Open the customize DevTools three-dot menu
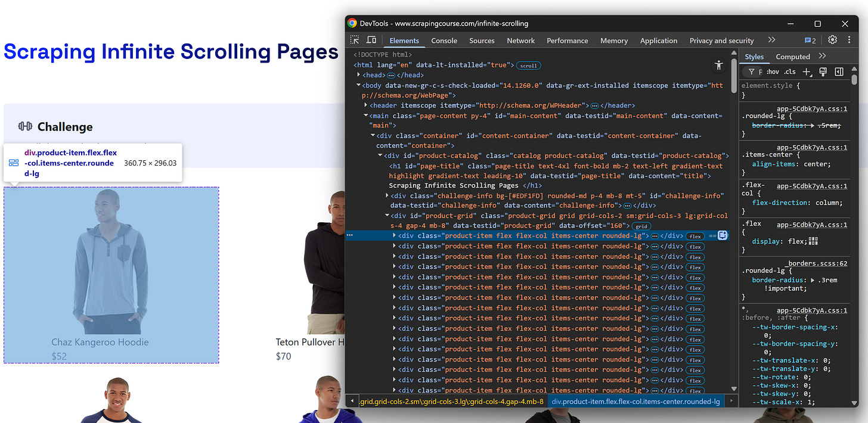The image size is (868, 423). 849,39
